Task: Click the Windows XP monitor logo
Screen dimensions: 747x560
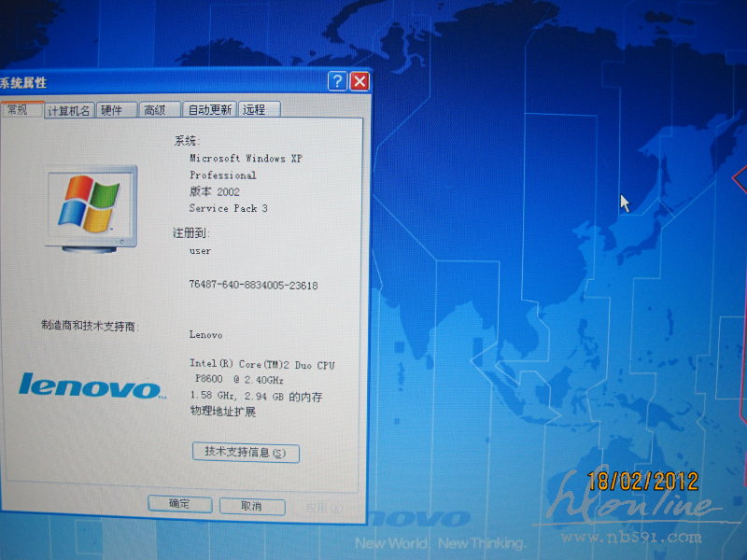Action: pyautogui.click(x=91, y=208)
